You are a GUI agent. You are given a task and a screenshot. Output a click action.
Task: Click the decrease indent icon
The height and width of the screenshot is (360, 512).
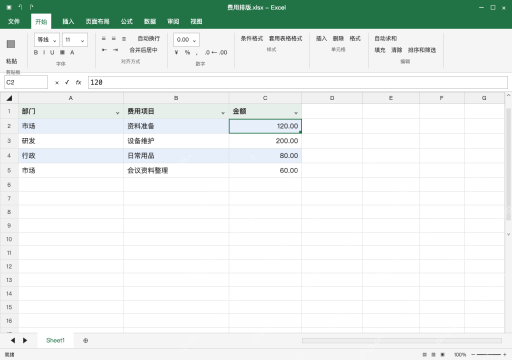pyautogui.click(x=104, y=50)
